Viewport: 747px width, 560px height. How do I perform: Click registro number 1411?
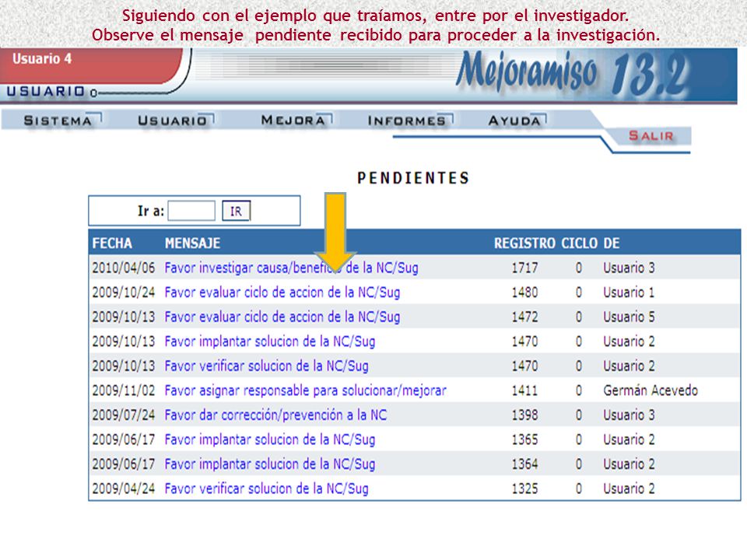524,390
